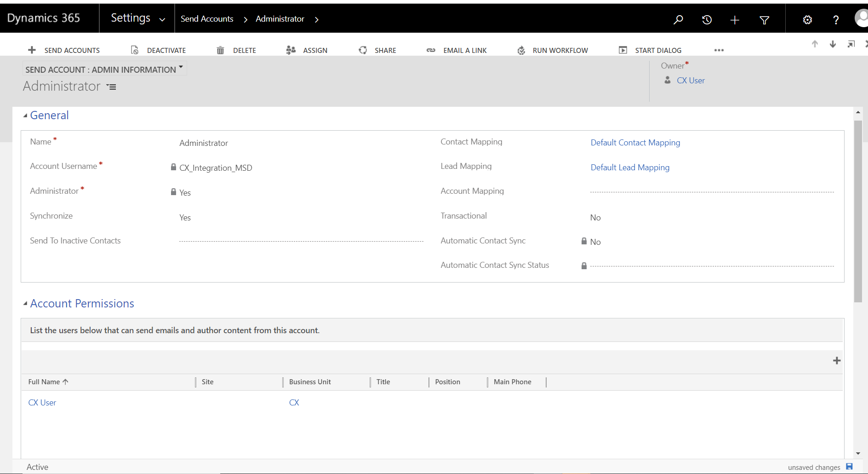
Task: Click the Business Unit column header
Action: point(310,382)
